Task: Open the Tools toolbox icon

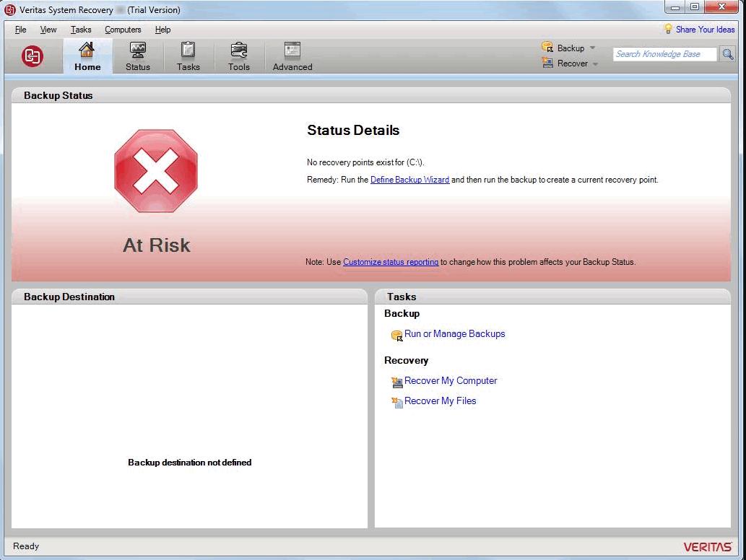Action: [238, 50]
